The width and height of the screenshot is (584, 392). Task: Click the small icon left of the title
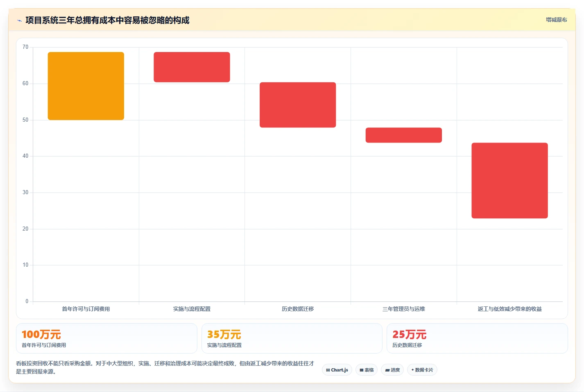(19, 20)
